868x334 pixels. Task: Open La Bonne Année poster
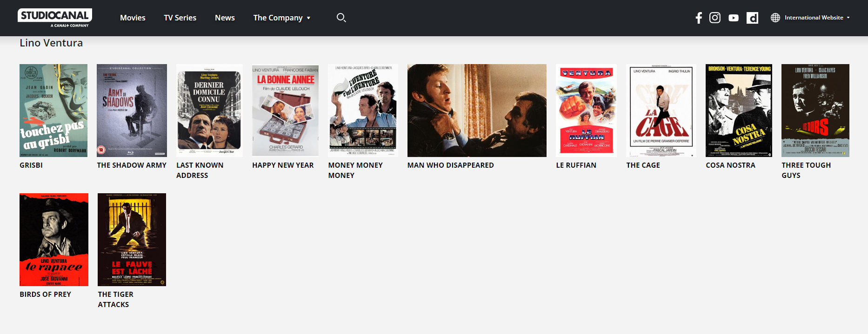[x=285, y=111]
